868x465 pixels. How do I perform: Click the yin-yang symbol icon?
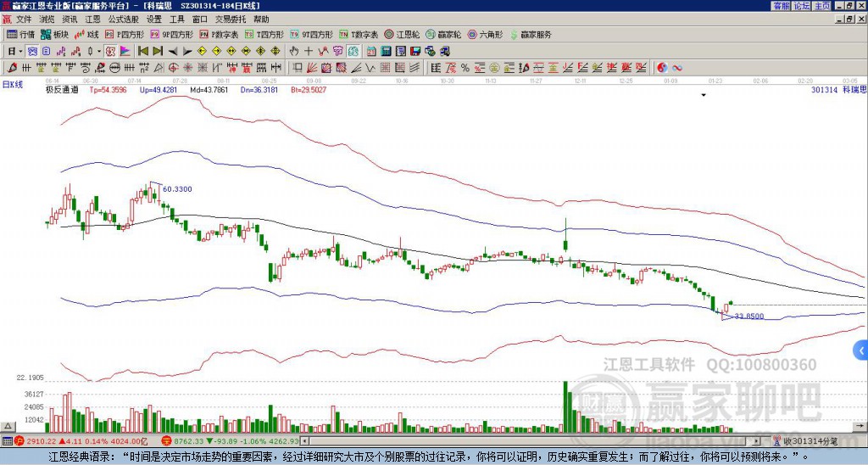click(662, 68)
